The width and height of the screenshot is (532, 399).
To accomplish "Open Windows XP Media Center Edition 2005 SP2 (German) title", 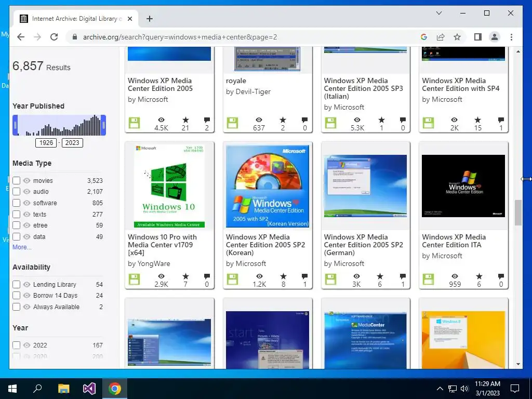I will pos(363,245).
